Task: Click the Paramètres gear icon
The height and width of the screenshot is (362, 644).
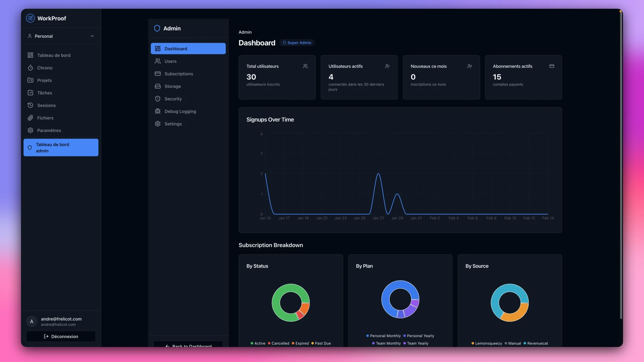Action: pyautogui.click(x=30, y=130)
